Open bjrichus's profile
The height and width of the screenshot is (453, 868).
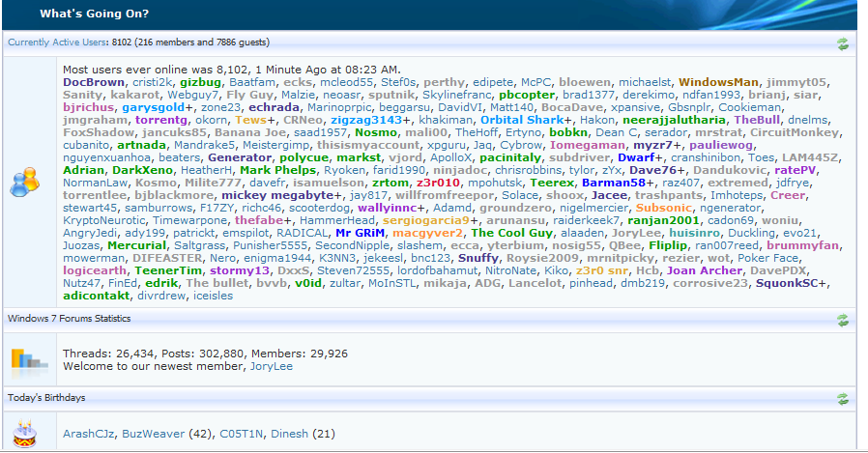(x=89, y=107)
